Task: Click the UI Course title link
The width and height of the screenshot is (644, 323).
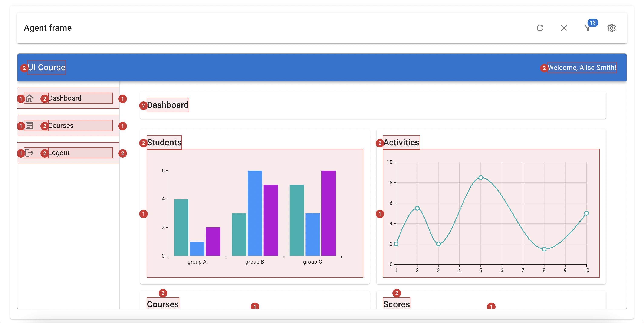Action: (46, 68)
